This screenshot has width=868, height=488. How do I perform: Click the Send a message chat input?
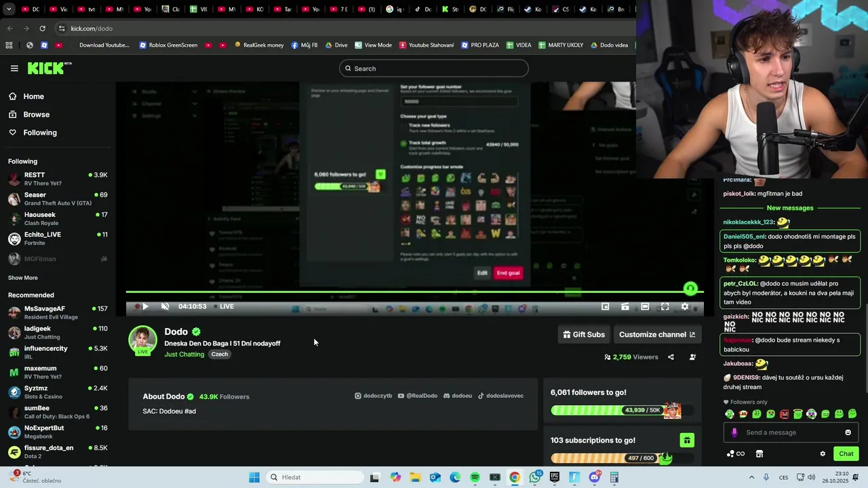coord(792,432)
